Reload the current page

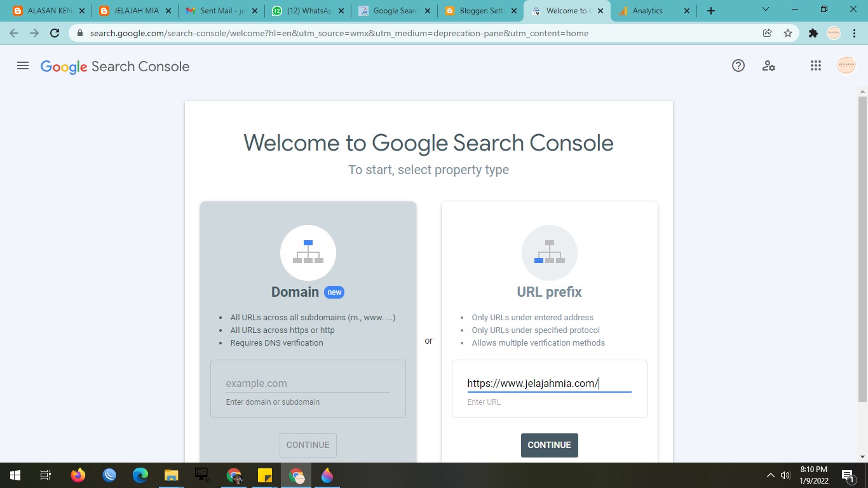pos(55,33)
